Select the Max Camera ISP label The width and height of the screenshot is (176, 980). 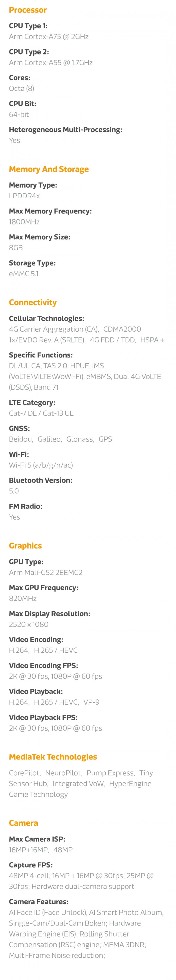click(x=37, y=838)
